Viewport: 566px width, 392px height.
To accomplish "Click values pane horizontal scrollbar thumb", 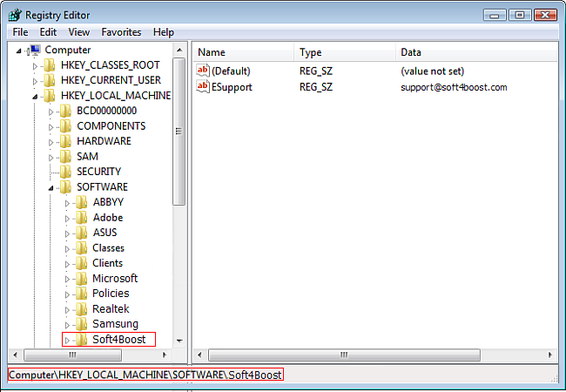I will [344, 355].
